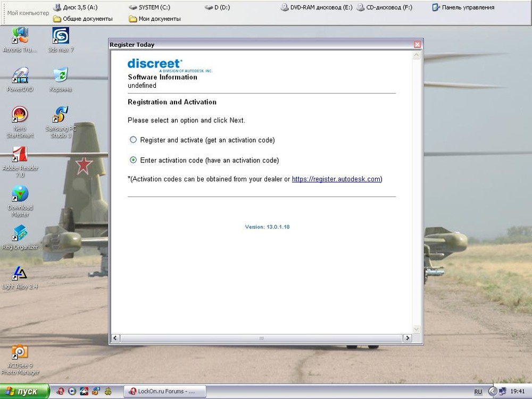Launch Samsung PC Studio from quick launch

96,391
